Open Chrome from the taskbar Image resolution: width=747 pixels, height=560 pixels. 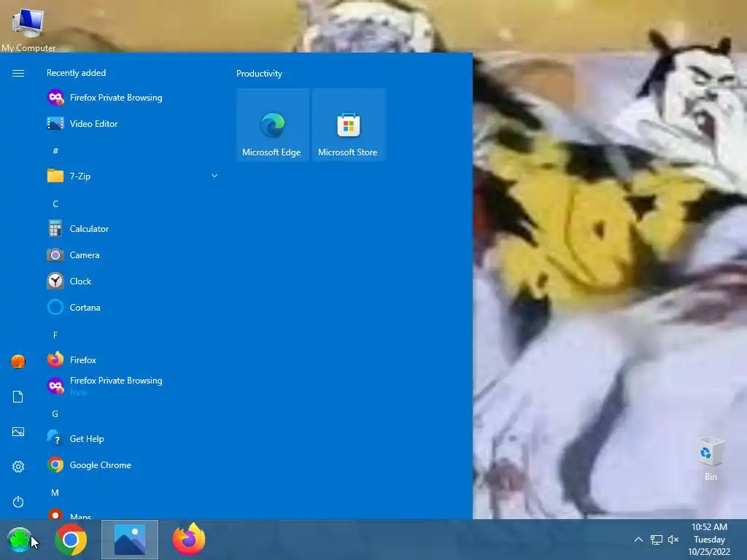[x=71, y=540]
